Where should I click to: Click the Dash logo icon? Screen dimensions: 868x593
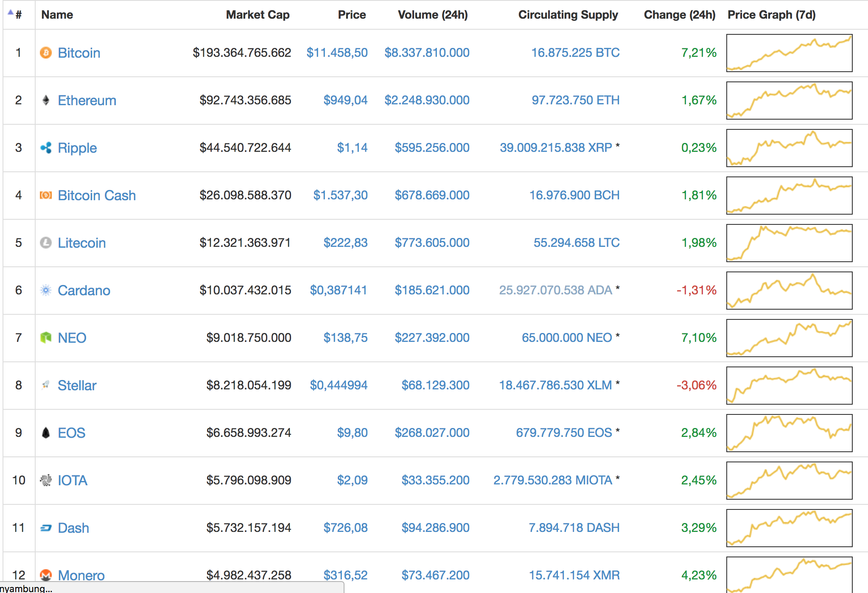(x=46, y=528)
